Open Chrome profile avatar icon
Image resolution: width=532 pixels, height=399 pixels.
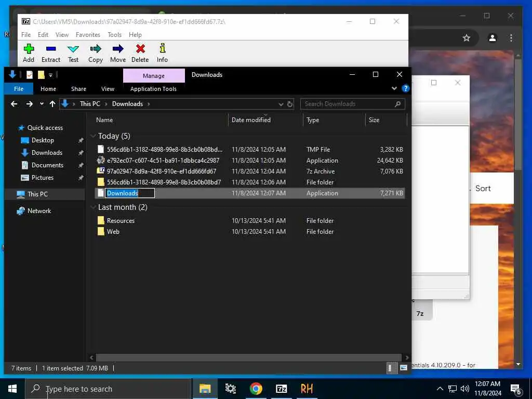click(x=493, y=38)
